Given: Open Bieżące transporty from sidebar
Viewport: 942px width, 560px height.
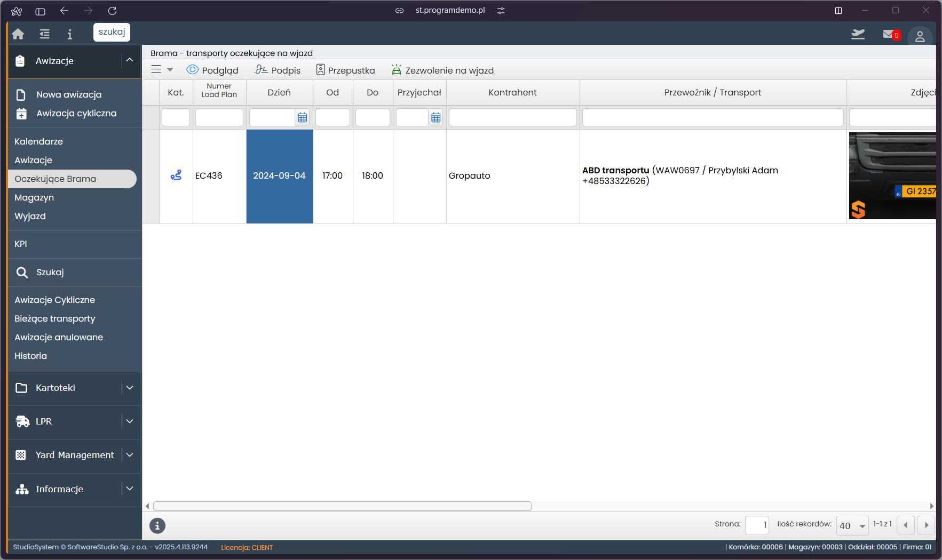Looking at the screenshot, I should click(x=55, y=318).
